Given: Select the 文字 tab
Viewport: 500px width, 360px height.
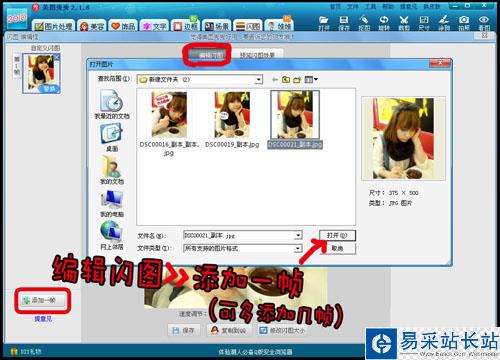Looking at the screenshot, I should click(154, 26).
